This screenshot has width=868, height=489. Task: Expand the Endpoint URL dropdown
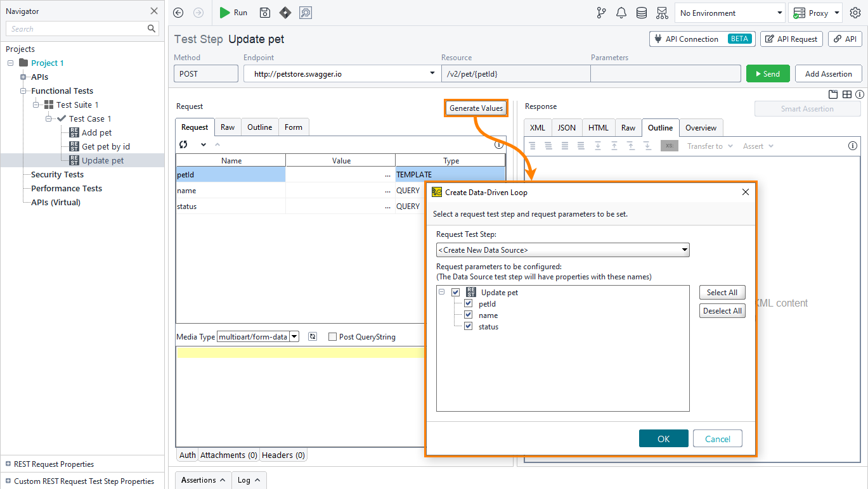pyautogui.click(x=432, y=74)
